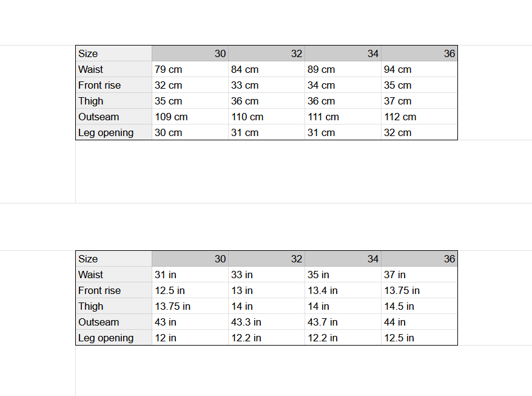Select the 84 cm waist cell
This screenshot has width=532, height=396.
pos(245,70)
